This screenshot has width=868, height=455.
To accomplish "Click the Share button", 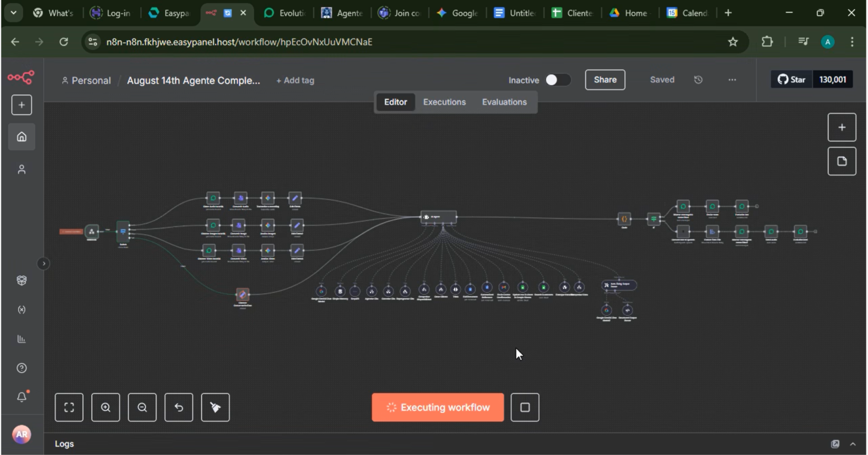I will pyautogui.click(x=605, y=80).
